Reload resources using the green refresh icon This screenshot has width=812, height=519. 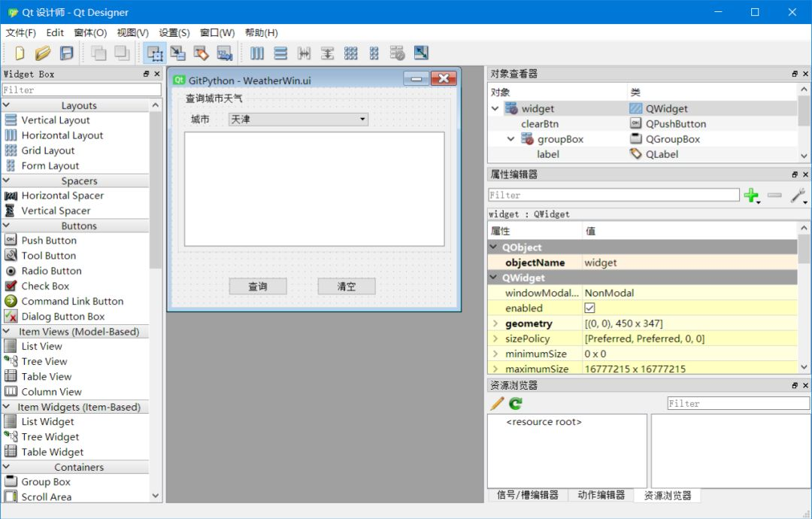click(516, 403)
